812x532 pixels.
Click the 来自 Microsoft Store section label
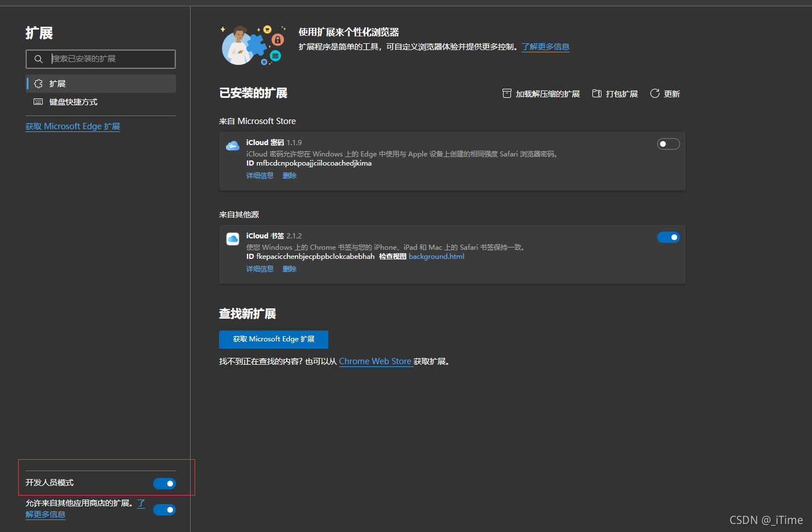pyautogui.click(x=257, y=121)
